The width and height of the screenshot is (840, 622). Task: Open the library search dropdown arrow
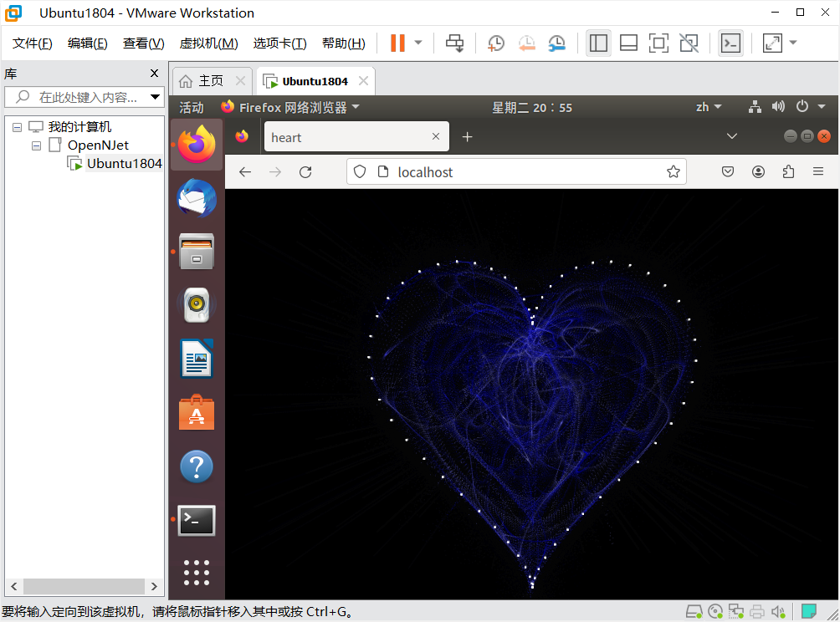(155, 98)
